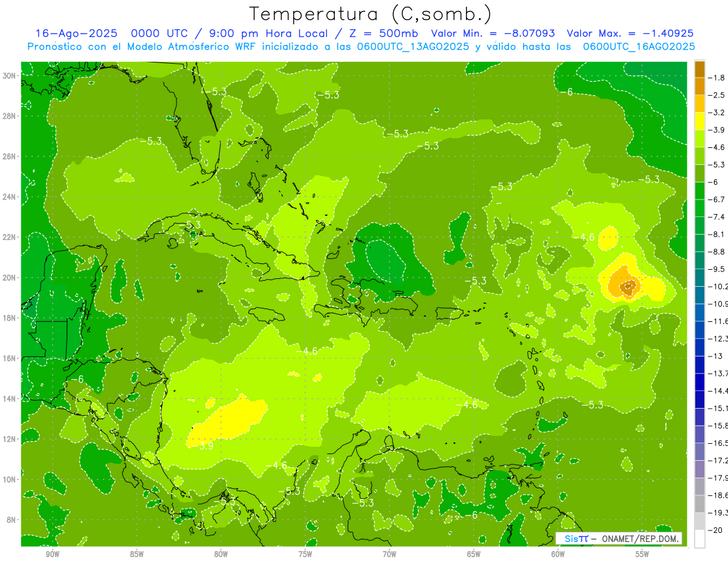Click the '-9.5' legend value
Viewport: 728px width, 562px height.
(x=716, y=269)
